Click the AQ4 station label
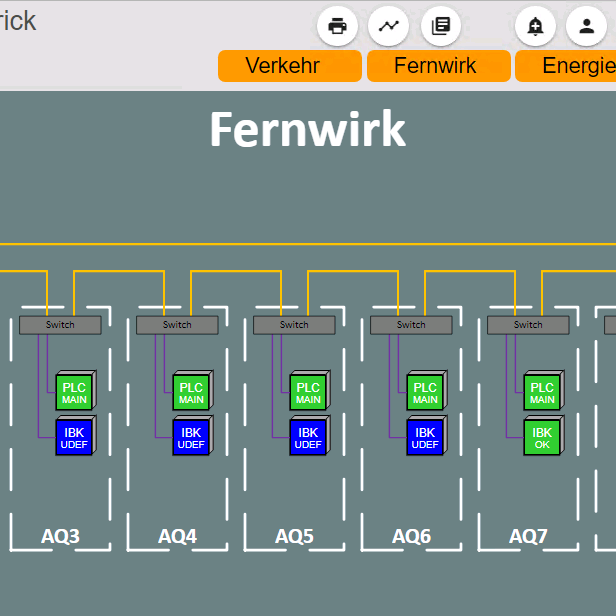 pyautogui.click(x=177, y=536)
